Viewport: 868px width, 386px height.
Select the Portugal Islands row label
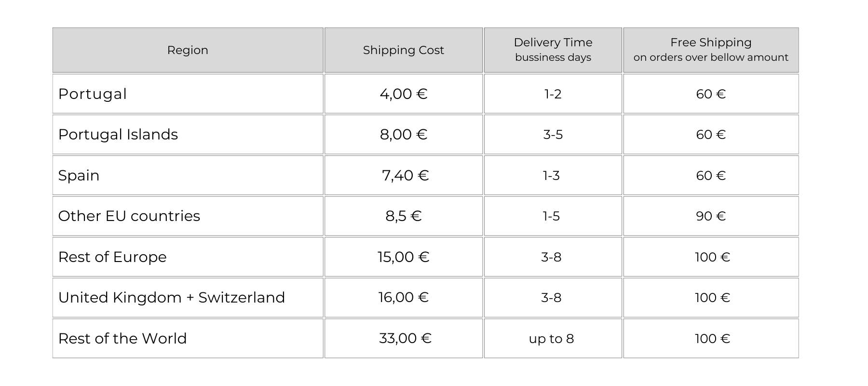click(x=118, y=134)
